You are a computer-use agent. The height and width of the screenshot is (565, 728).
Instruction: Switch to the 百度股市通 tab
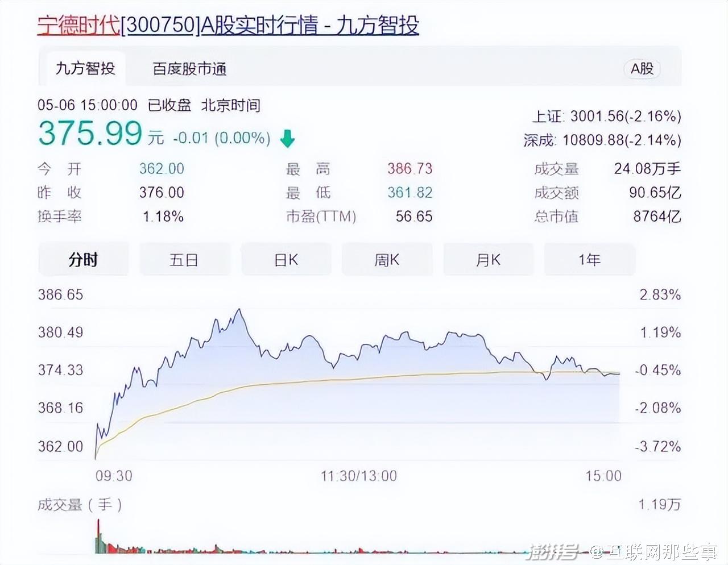point(189,69)
